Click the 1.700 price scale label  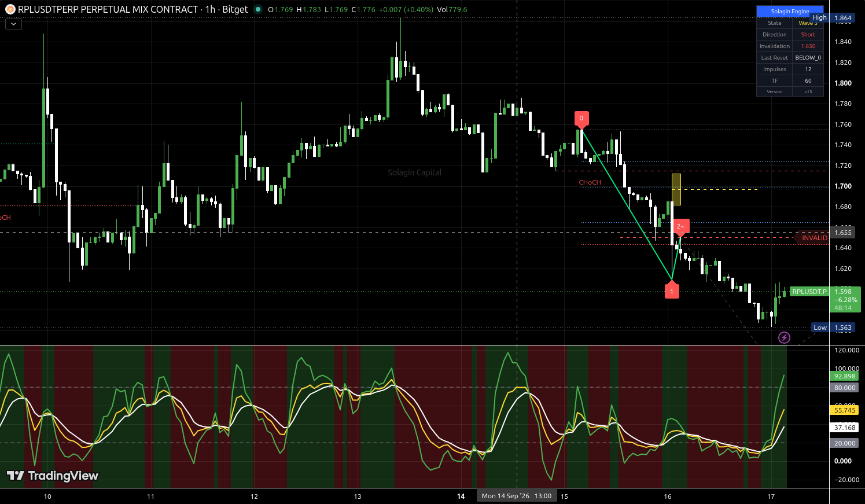point(843,186)
